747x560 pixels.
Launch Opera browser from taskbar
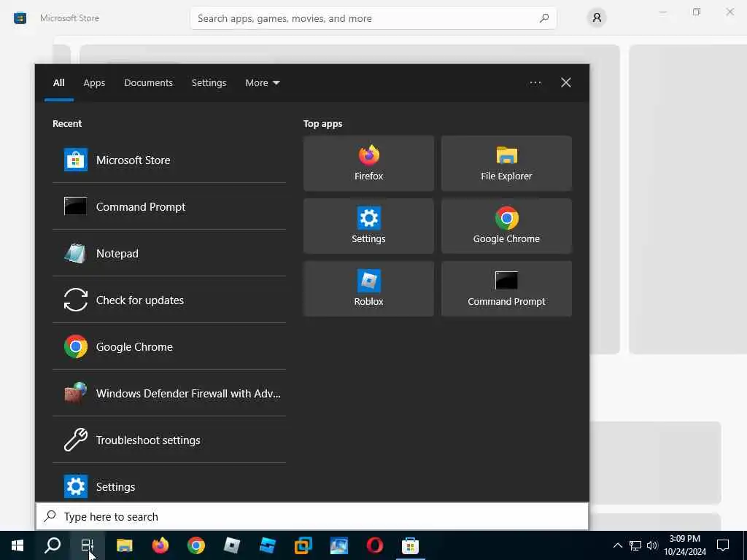374,545
